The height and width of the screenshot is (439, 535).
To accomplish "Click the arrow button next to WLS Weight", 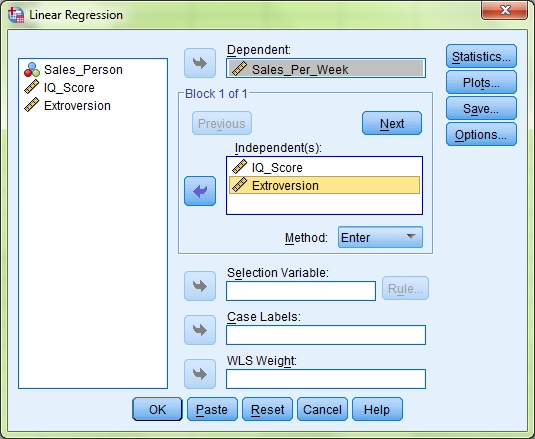I will click(x=200, y=374).
